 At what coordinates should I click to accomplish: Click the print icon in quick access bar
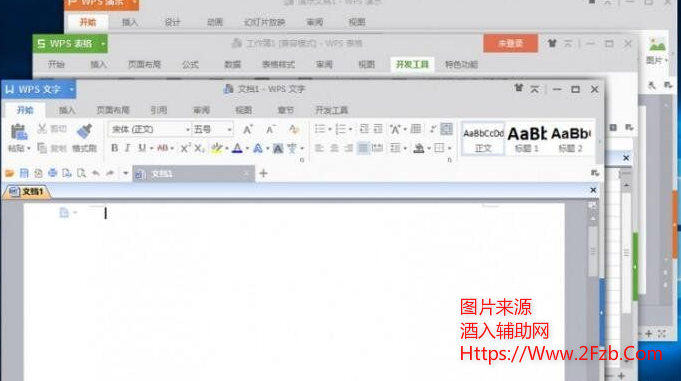point(53,173)
